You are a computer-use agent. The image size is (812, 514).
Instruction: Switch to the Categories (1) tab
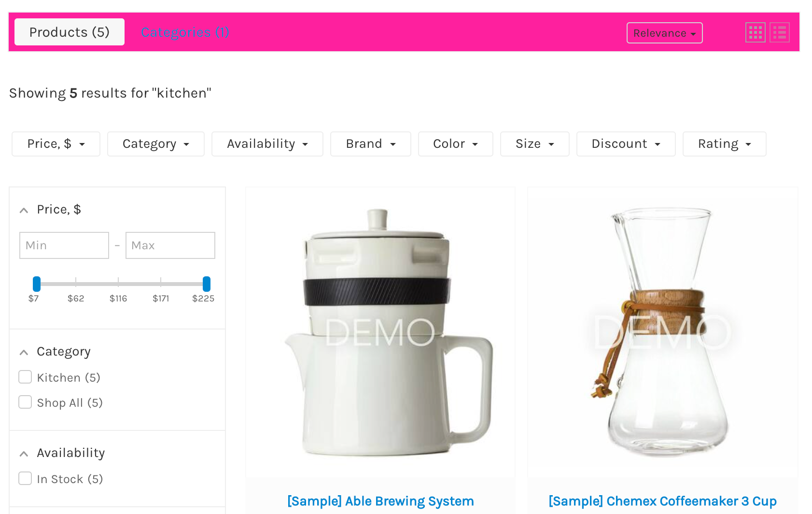(x=185, y=32)
